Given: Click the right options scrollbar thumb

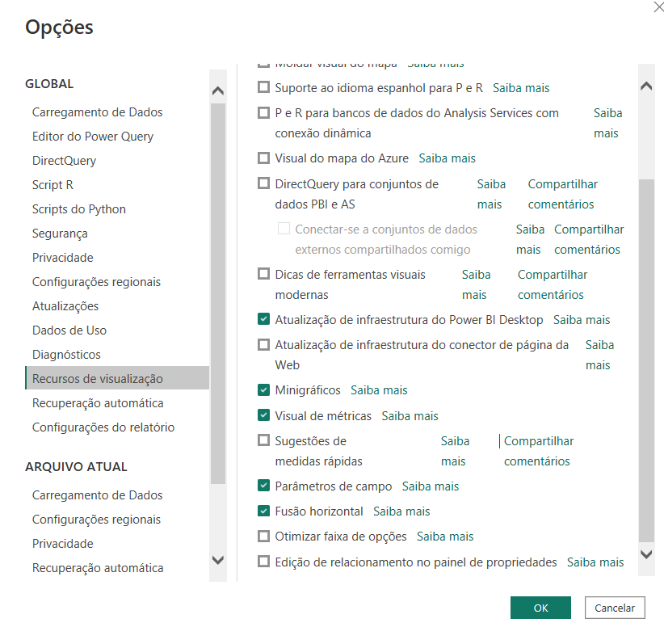Looking at the screenshot, I should point(646,360).
